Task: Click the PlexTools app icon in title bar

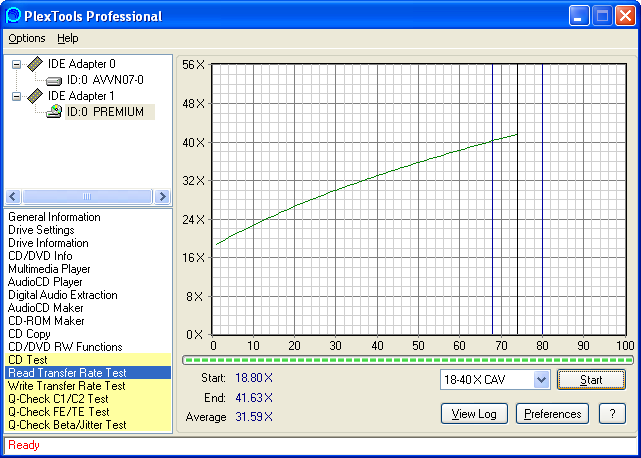Action: [x=13, y=16]
